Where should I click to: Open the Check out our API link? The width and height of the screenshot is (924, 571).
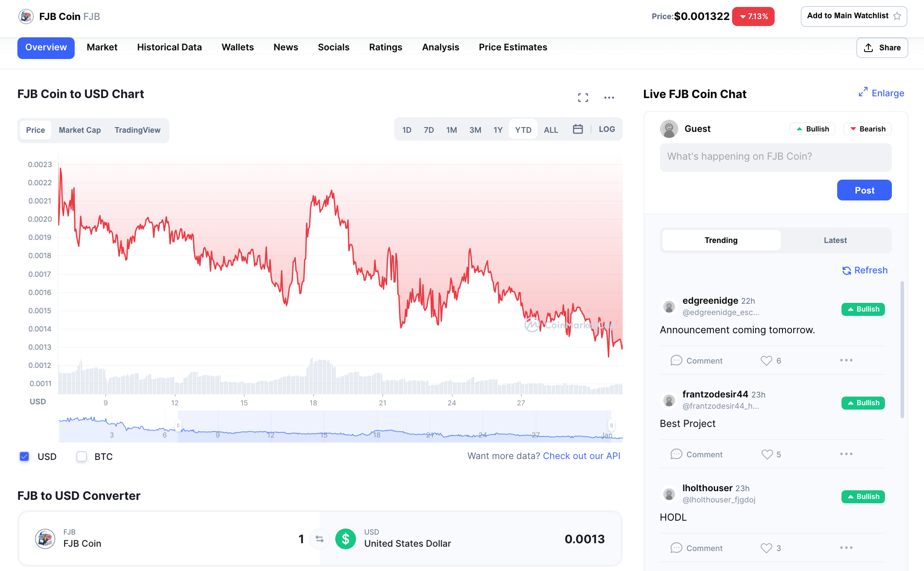pyautogui.click(x=581, y=456)
